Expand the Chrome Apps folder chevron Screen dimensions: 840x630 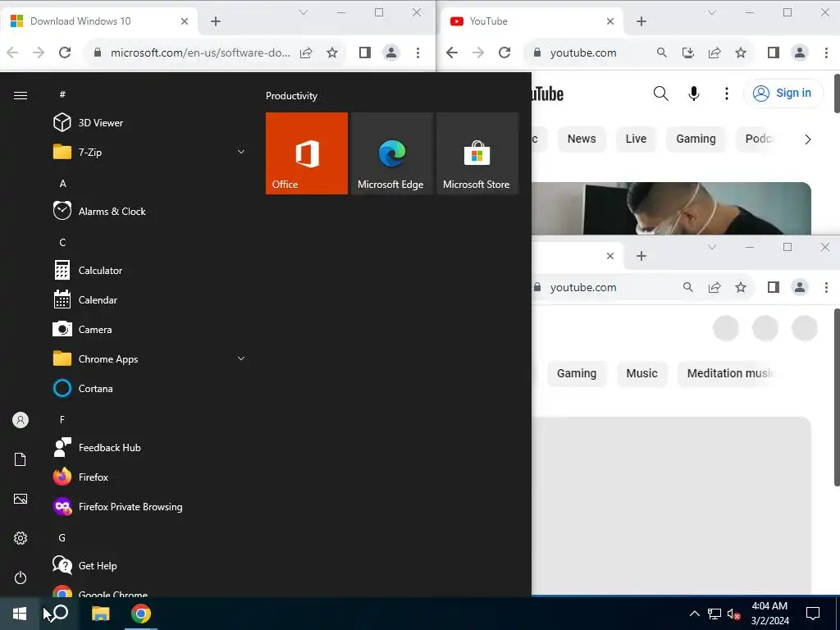click(241, 358)
